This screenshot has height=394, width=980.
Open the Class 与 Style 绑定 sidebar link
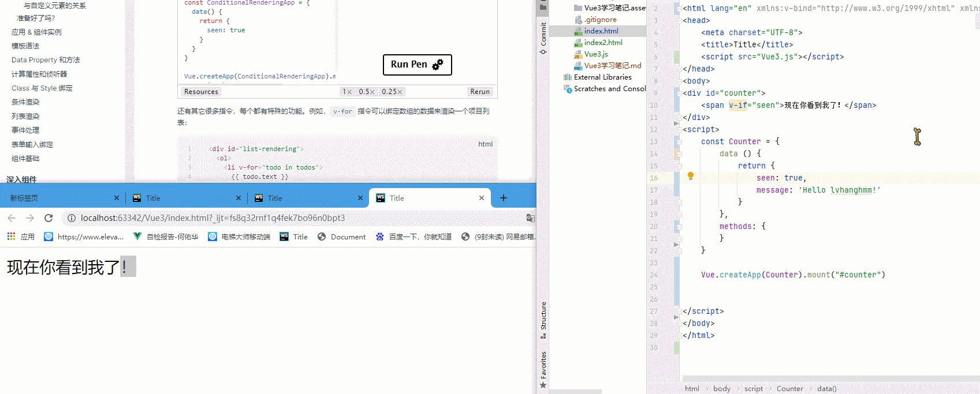click(42, 88)
